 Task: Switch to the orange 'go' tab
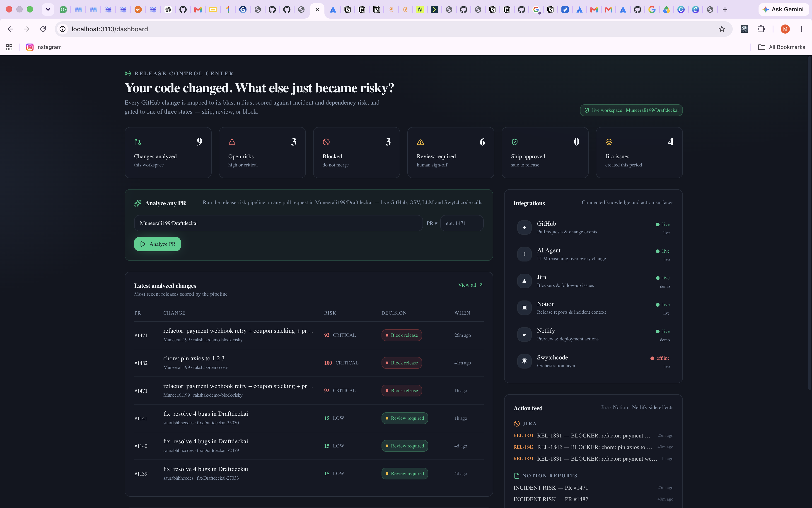pos(138,9)
